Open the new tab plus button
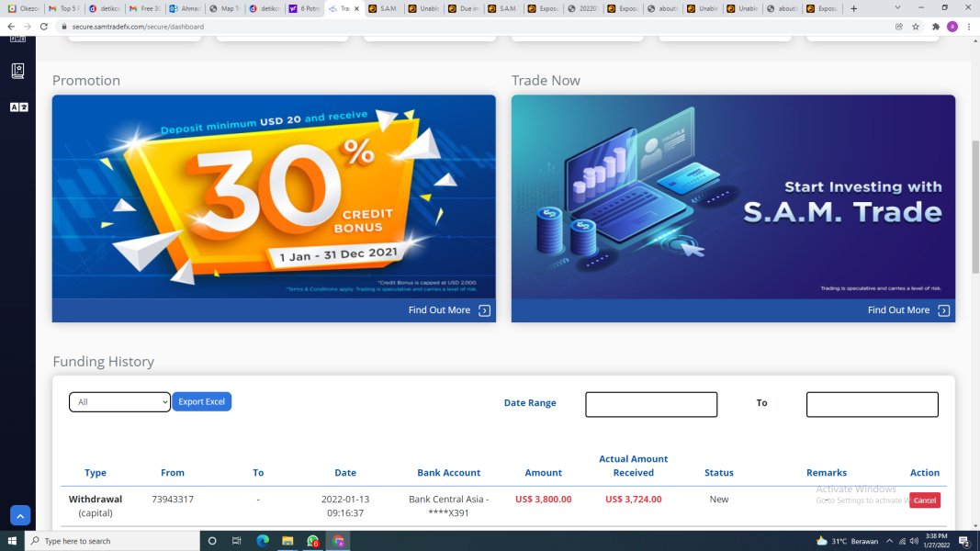 [854, 9]
